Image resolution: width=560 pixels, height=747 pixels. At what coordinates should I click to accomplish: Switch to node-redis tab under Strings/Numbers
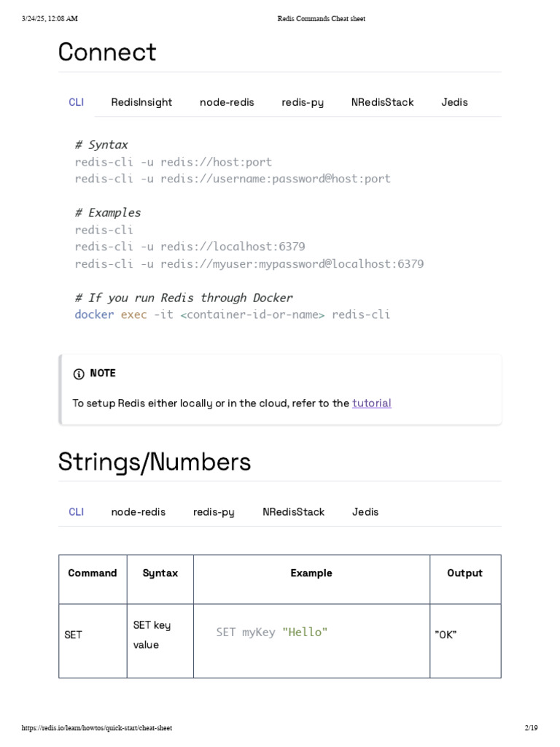click(138, 512)
